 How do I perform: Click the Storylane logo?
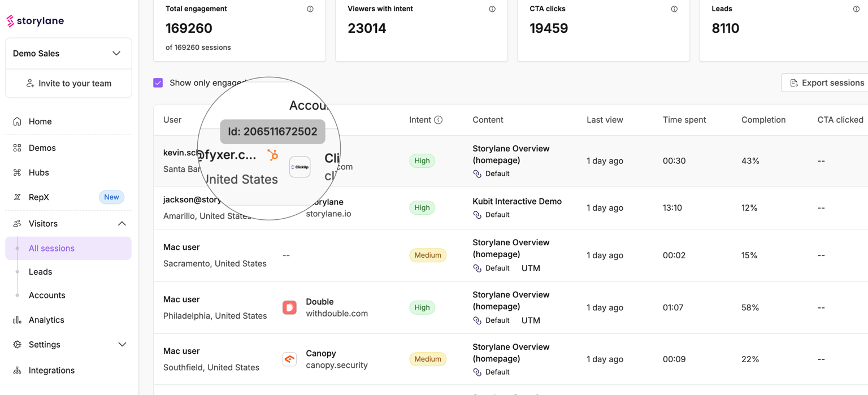click(35, 21)
